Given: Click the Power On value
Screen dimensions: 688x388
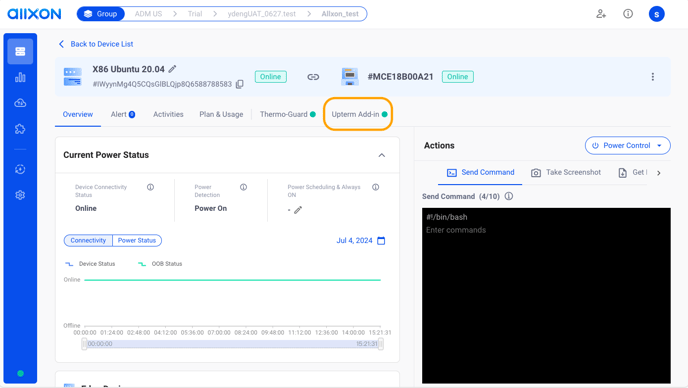Looking at the screenshot, I should point(211,208).
